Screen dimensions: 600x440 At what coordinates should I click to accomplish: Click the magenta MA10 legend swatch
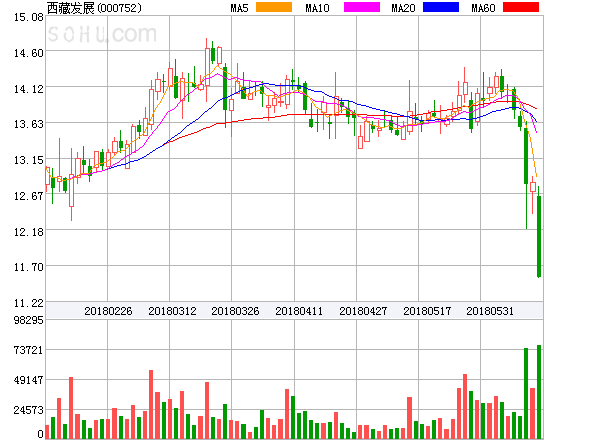[362, 7]
